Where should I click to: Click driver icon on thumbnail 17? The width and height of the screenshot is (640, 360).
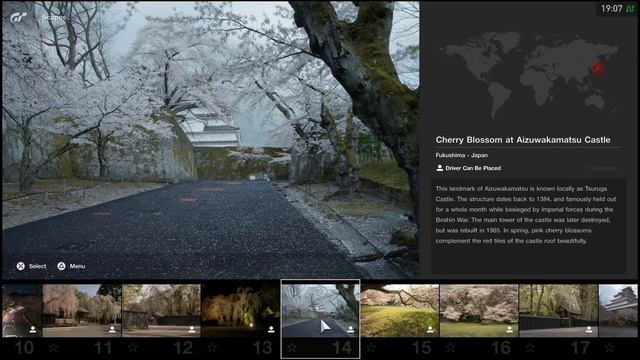(589, 329)
